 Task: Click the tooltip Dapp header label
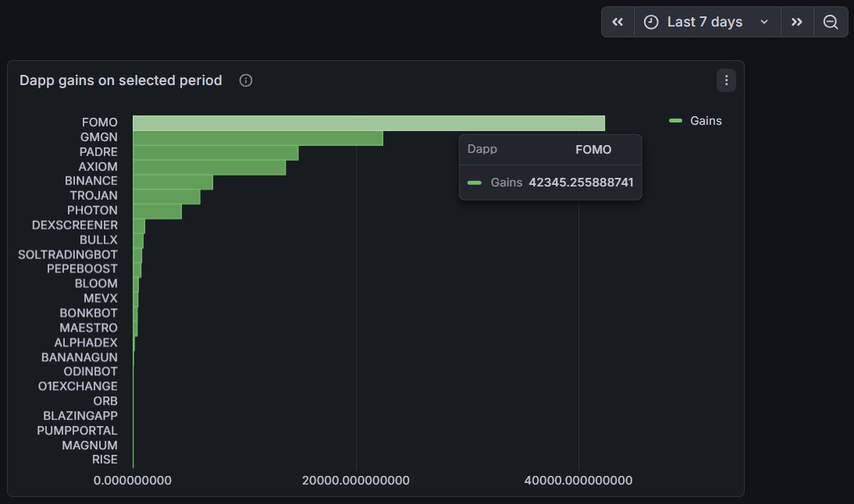pos(482,149)
